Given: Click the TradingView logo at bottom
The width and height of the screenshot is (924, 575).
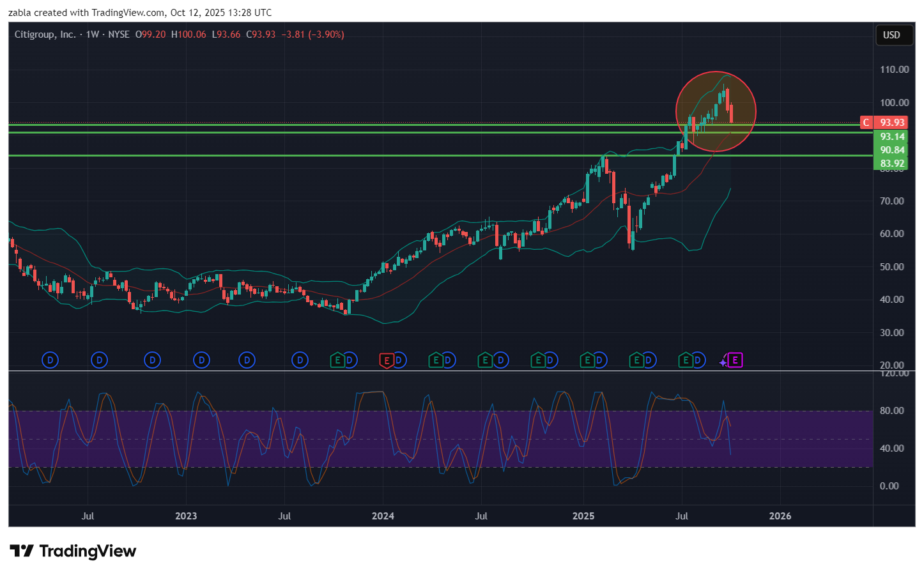Looking at the screenshot, I should pos(73,551).
